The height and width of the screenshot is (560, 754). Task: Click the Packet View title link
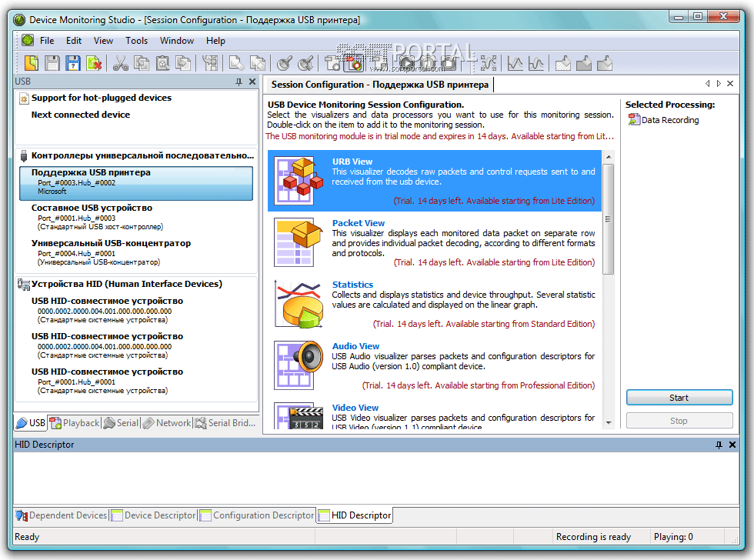(359, 223)
